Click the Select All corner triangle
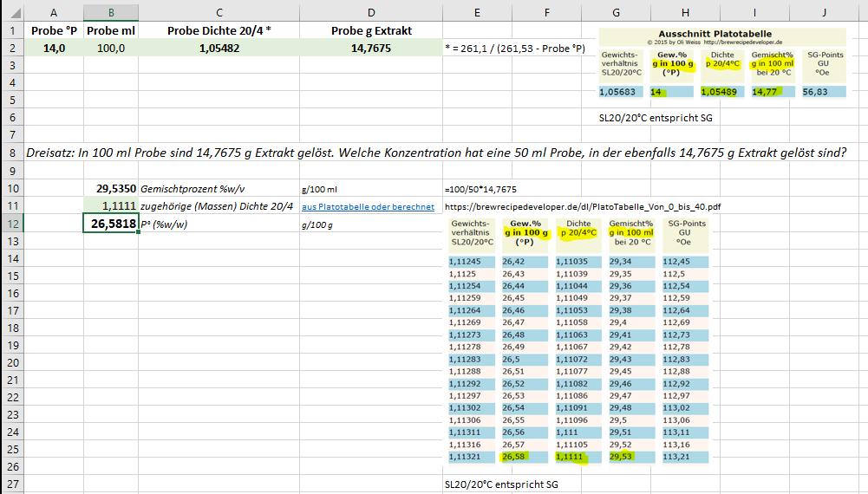This screenshot has height=494, width=868. (x=12, y=12)
